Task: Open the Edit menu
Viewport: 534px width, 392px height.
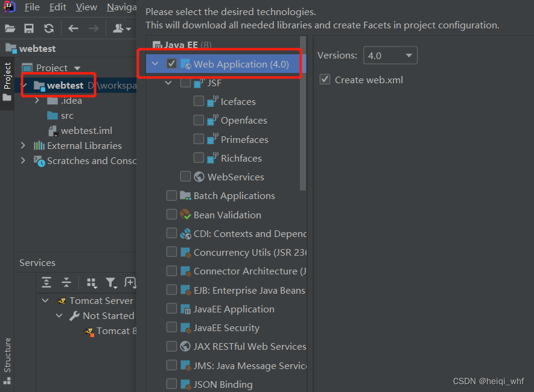Action: pyautogui.click(x=57, y=7)
